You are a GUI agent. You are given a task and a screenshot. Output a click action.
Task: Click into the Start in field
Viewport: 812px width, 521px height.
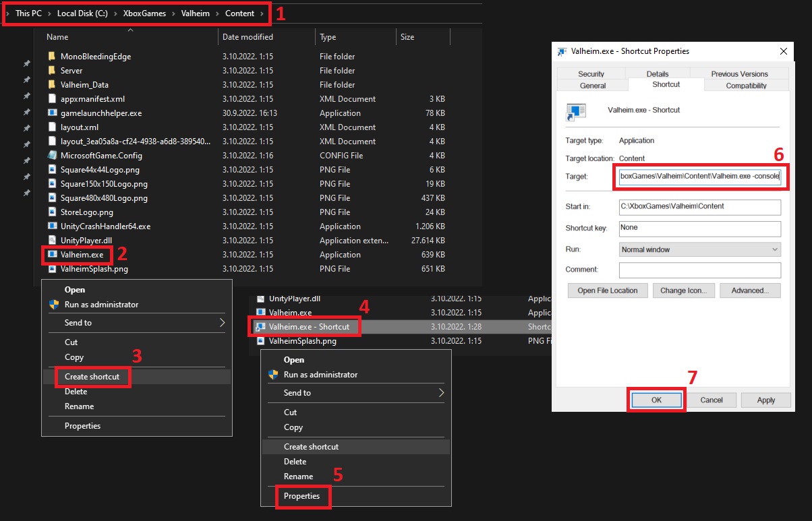[x=700, y=206]
